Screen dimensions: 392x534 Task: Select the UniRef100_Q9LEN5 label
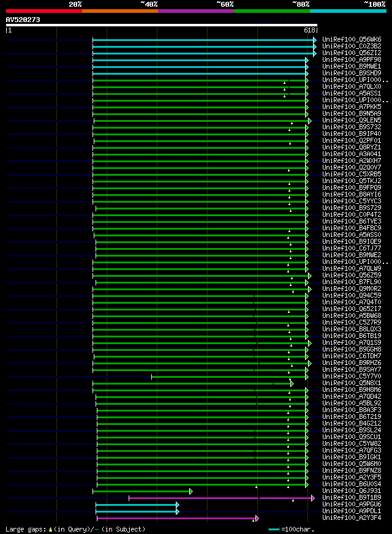[x=352, y=120]
